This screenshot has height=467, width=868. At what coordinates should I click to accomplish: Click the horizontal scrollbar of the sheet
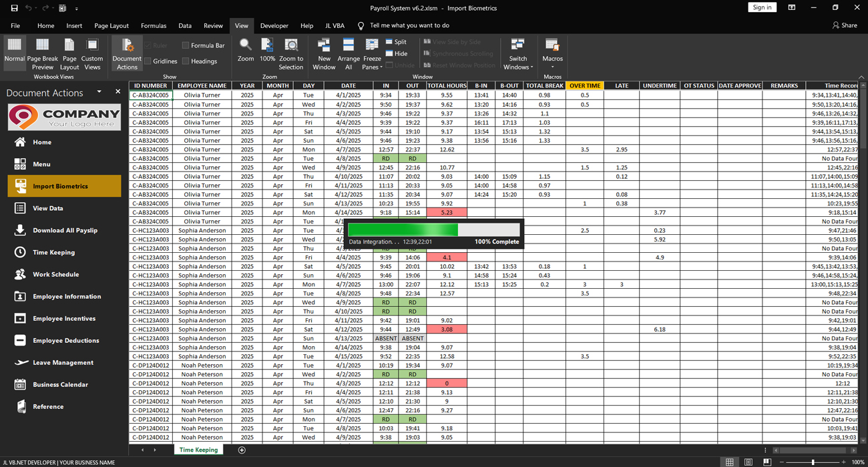pos(813,450)
